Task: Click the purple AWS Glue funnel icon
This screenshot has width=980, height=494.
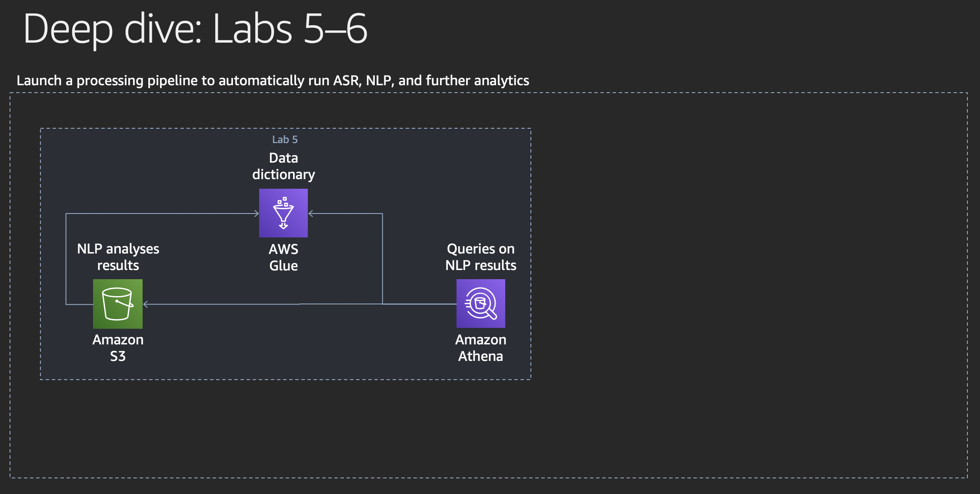Action: click(x=283, y=213)
